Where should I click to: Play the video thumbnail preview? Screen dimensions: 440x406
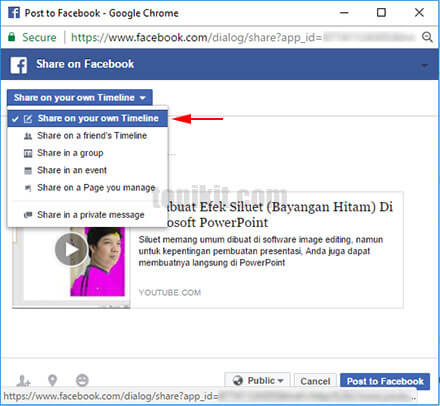point(71,249)
